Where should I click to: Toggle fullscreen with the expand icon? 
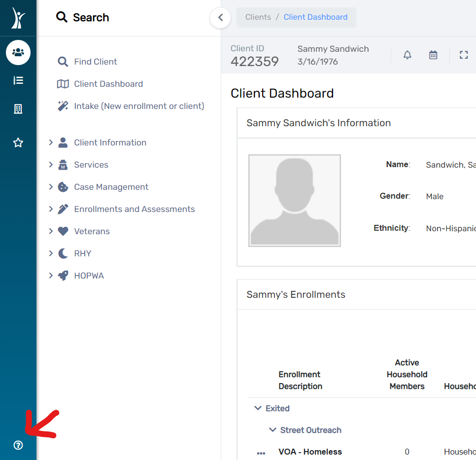463,55
